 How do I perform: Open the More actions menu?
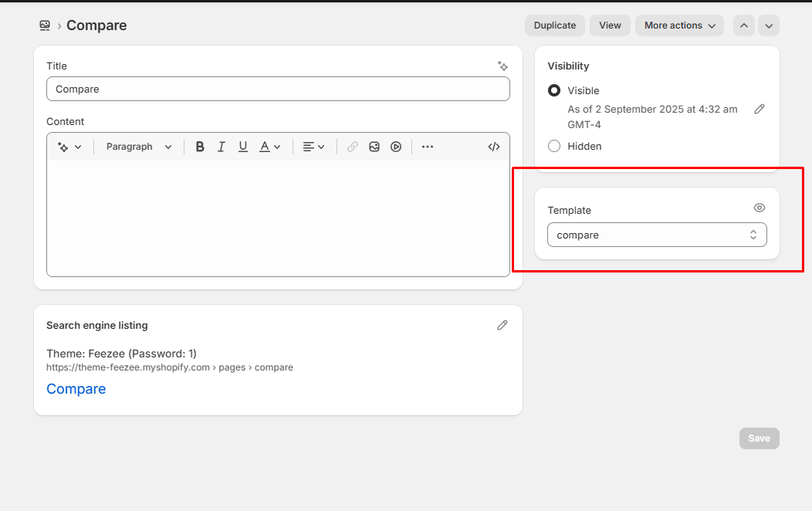pos(679,25)
